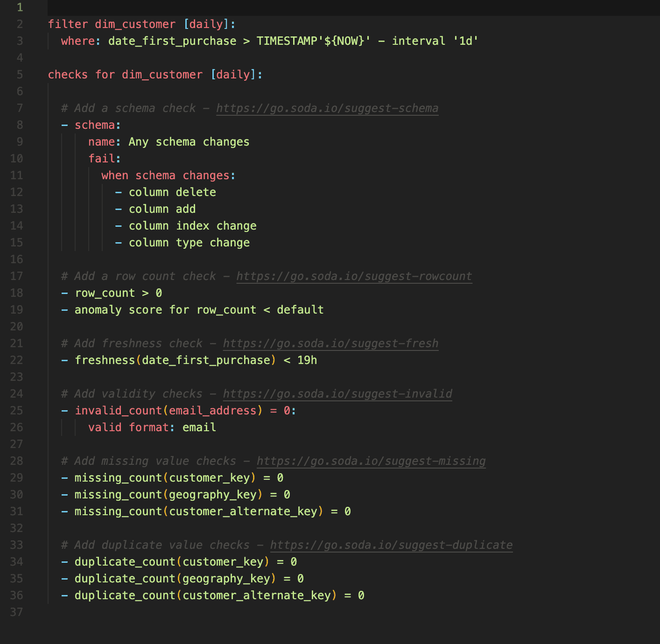Click '# Add missing value checks' comment
Screen dimensions: 660x644
[x=148, y=461]
